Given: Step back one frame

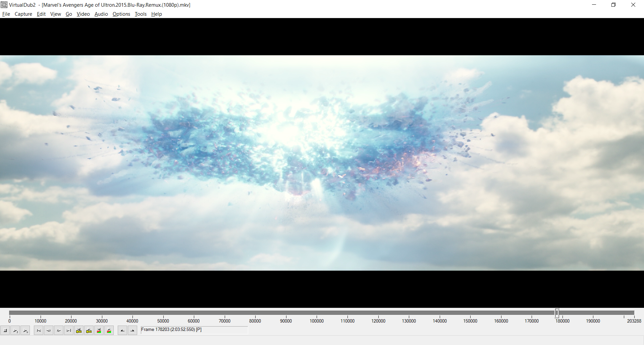Looking at the screenshot, I should (49, 331).
